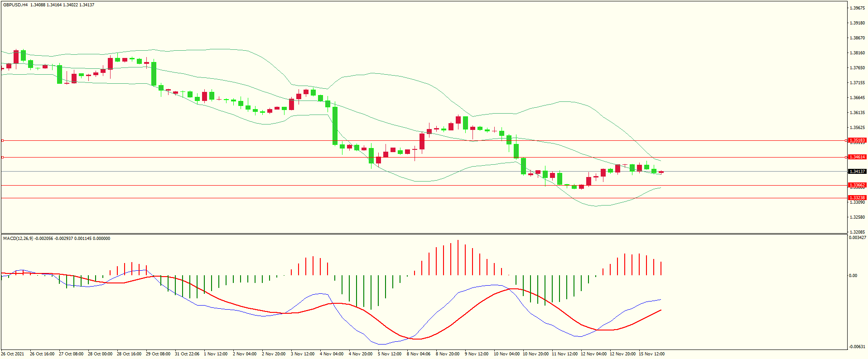Screen dimensions: 868x359
Task: Select the red 1.33238 price tag
Action: click(857, 198)
